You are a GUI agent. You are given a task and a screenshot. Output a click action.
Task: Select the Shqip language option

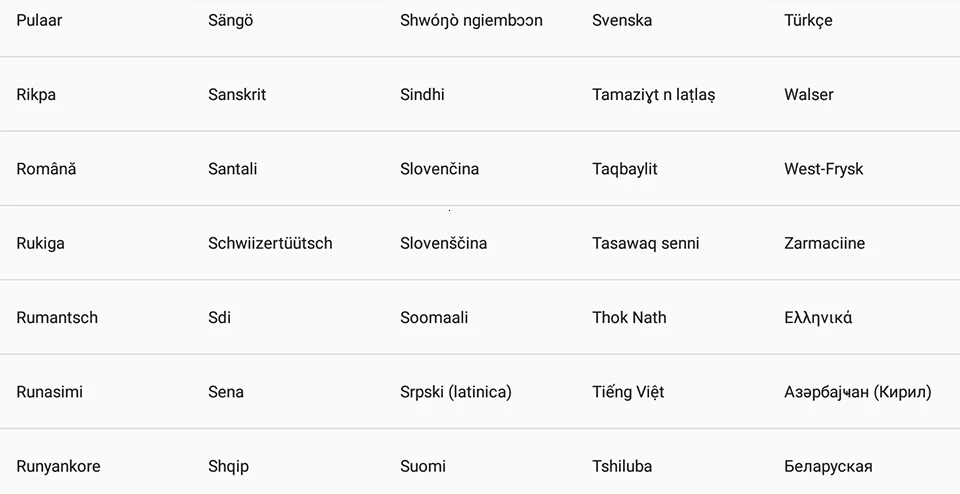228,466
